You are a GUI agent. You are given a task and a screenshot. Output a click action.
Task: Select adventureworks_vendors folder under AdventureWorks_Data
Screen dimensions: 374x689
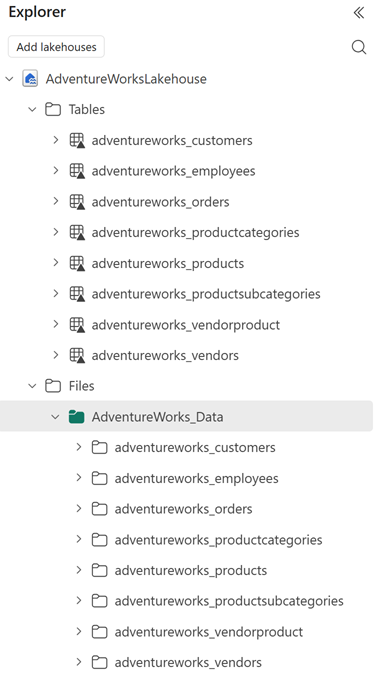point(188,662)
